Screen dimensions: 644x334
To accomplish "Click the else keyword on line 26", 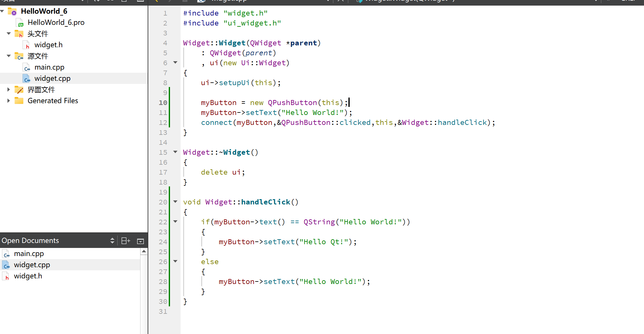I will [x=210, y=262].
